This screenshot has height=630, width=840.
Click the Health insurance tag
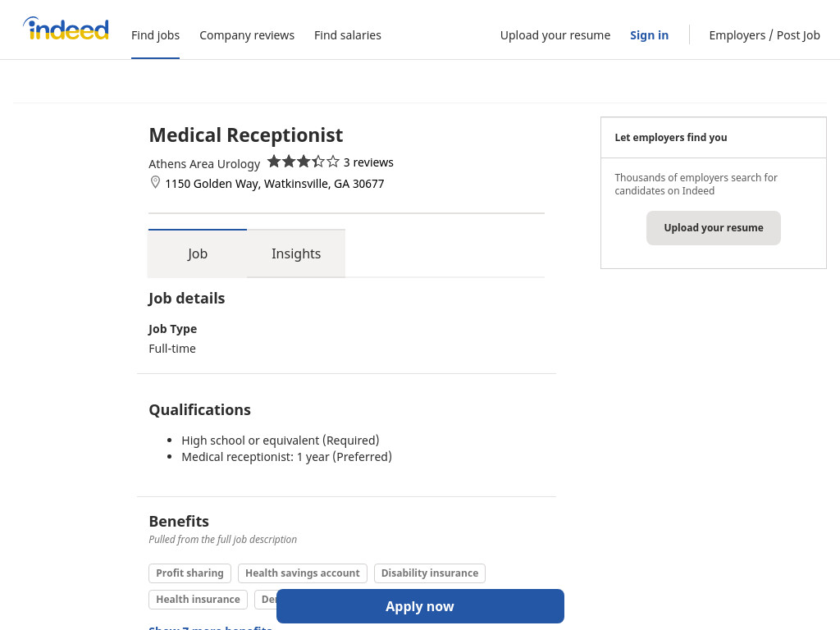coord(199,599)
